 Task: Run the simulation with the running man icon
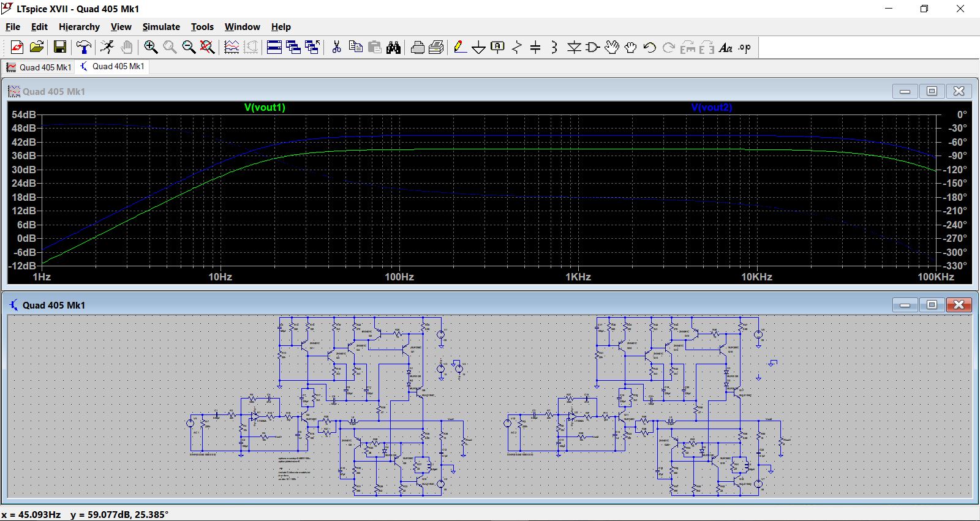pos(107,47)
